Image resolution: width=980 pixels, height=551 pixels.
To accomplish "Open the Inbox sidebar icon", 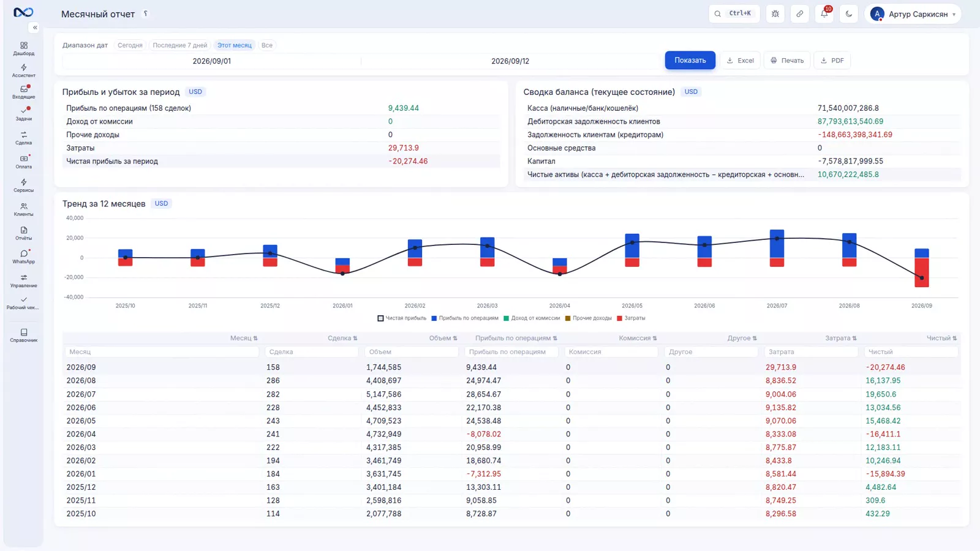I will coord(23,92).
